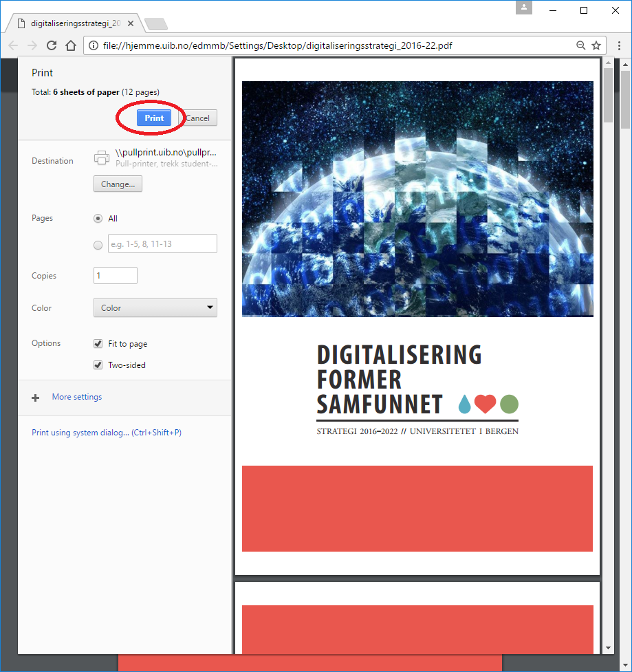This screenshot has height=672, width=632.
Task: Bookmark this page with star icon
Action: coord(596,45)
